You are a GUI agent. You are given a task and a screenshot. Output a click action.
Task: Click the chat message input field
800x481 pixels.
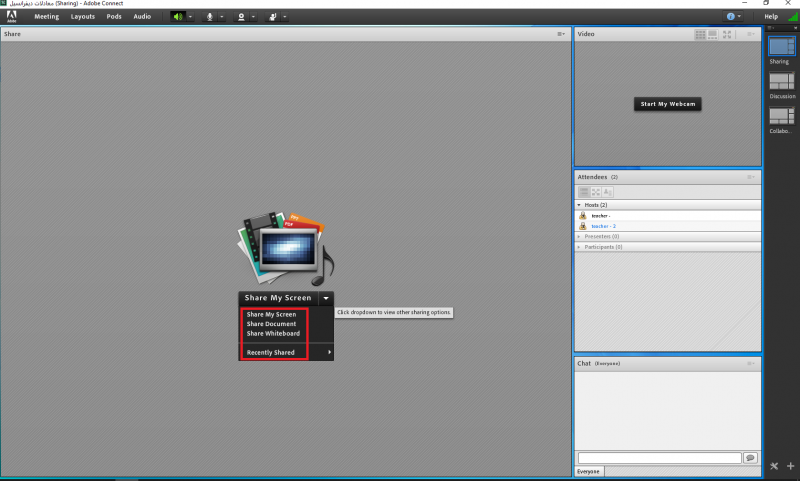[659, 458]
